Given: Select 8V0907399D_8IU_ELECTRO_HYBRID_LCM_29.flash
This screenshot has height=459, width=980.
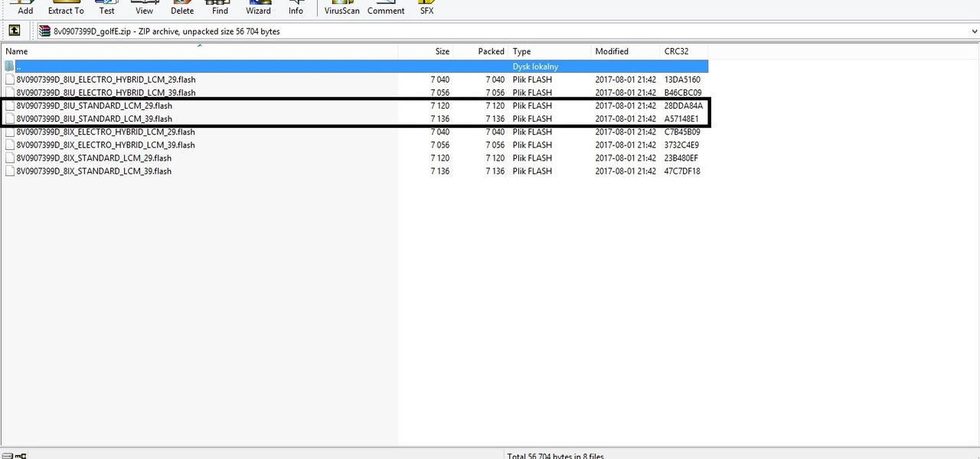Looking at the screenshot, I should tap(106, 80).
